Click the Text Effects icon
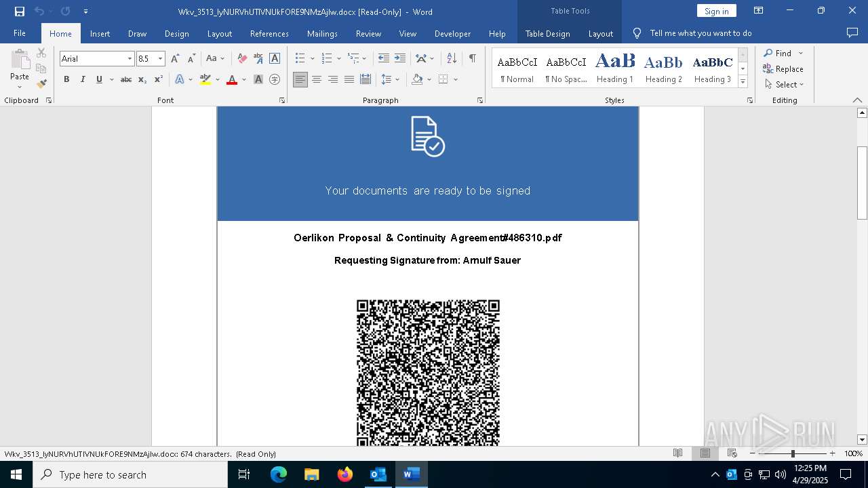868x488 pixels. [x=180, y=79]
